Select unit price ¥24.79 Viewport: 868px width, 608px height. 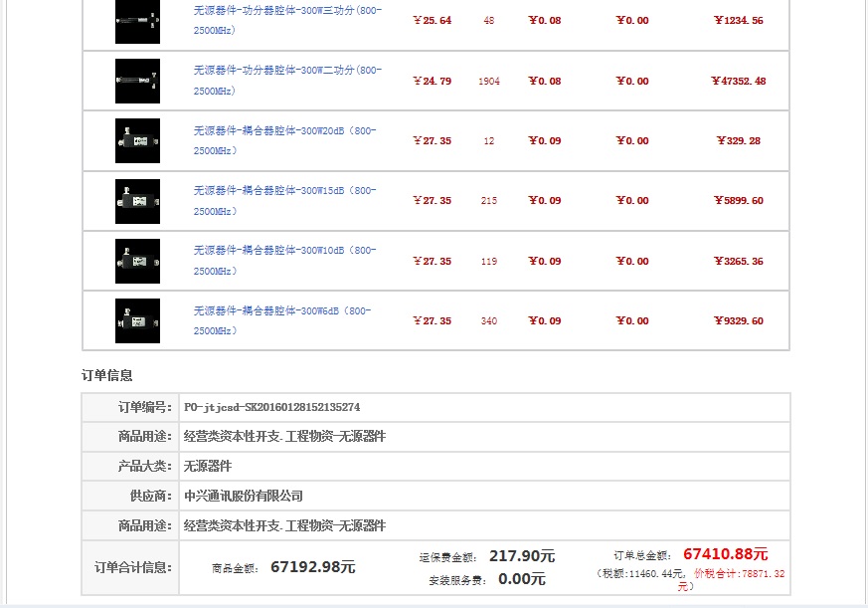click(x=432, y=81)
